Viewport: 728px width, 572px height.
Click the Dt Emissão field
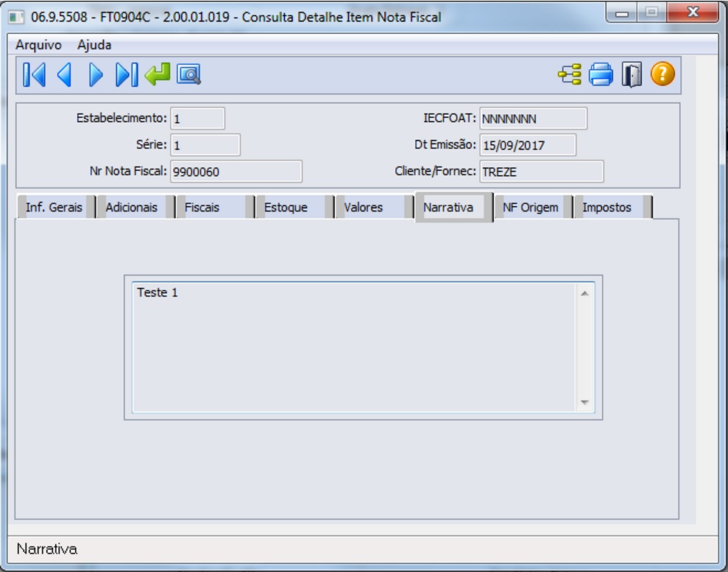(x=528, y=145)
